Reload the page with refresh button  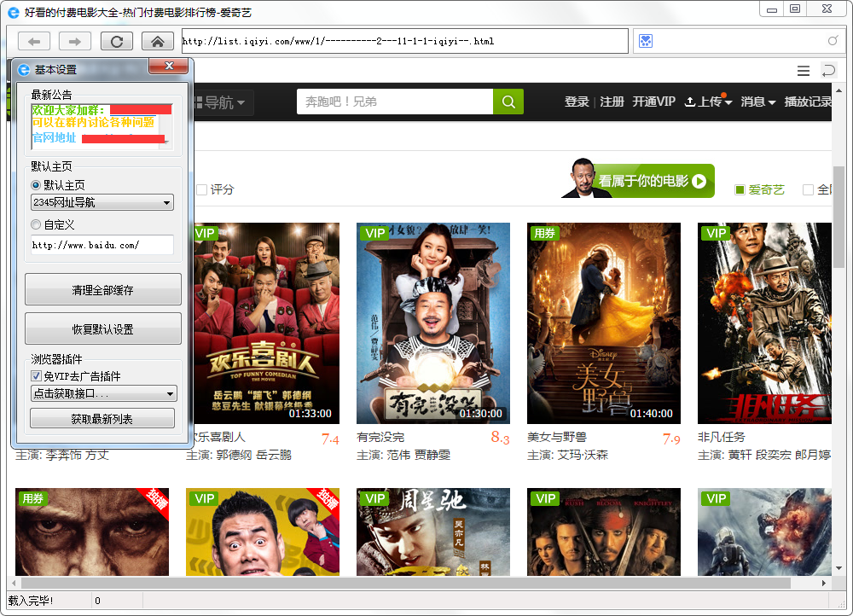tap(116, 41)
